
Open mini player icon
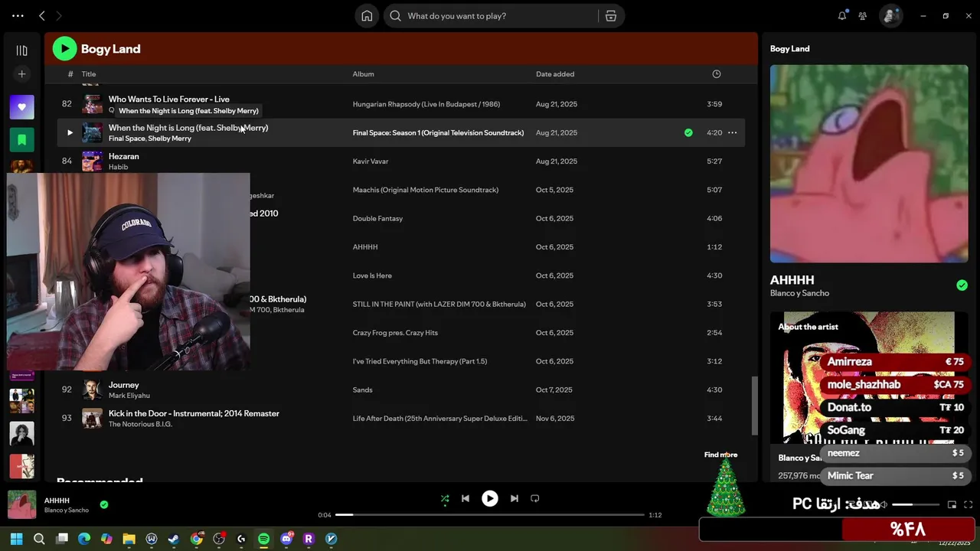coord(952,504)
